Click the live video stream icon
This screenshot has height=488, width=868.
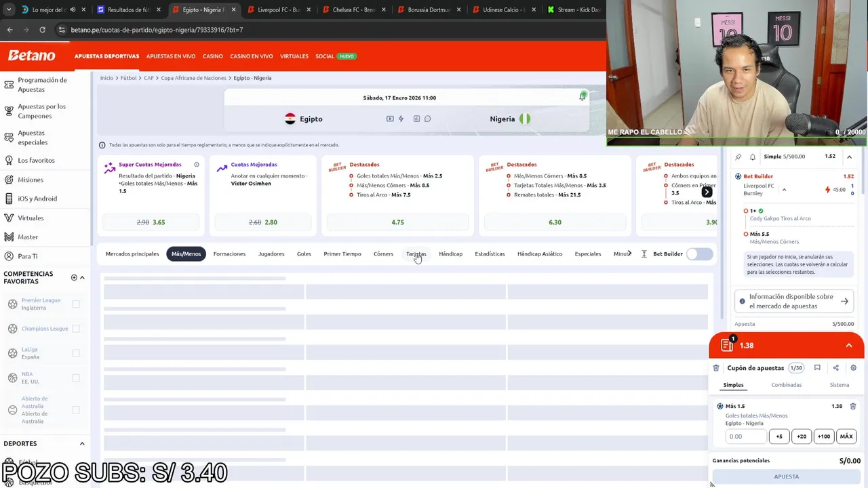pyautogui.click(x=390, y=119)
